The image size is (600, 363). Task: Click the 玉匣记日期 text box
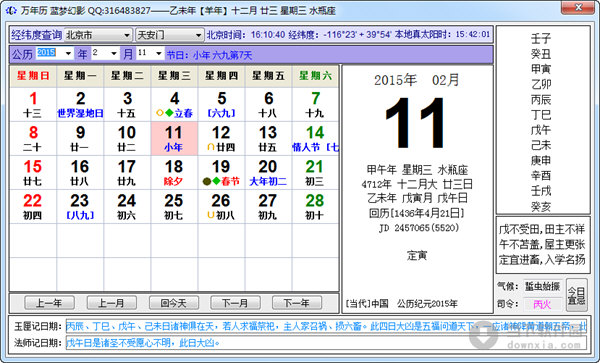pos(326,326)
